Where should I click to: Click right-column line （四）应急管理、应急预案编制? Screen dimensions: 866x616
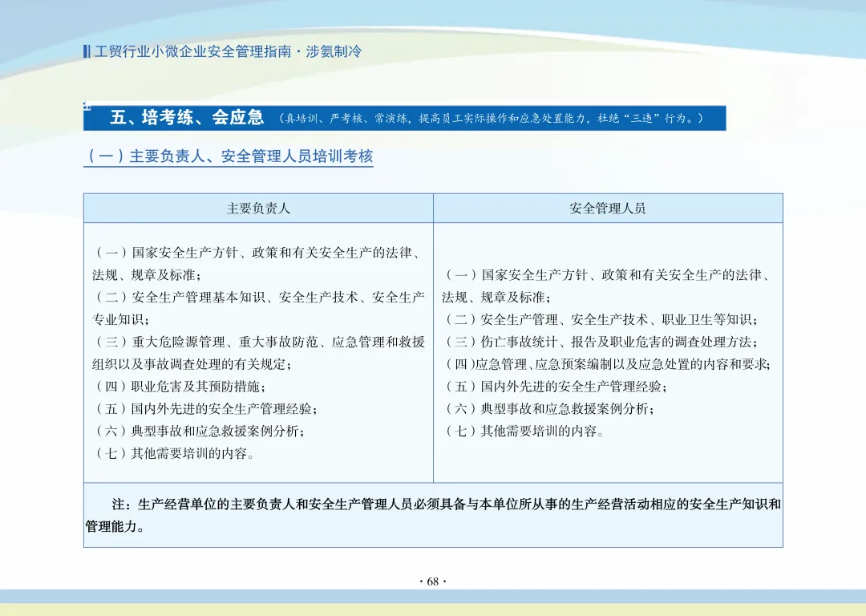607,364
